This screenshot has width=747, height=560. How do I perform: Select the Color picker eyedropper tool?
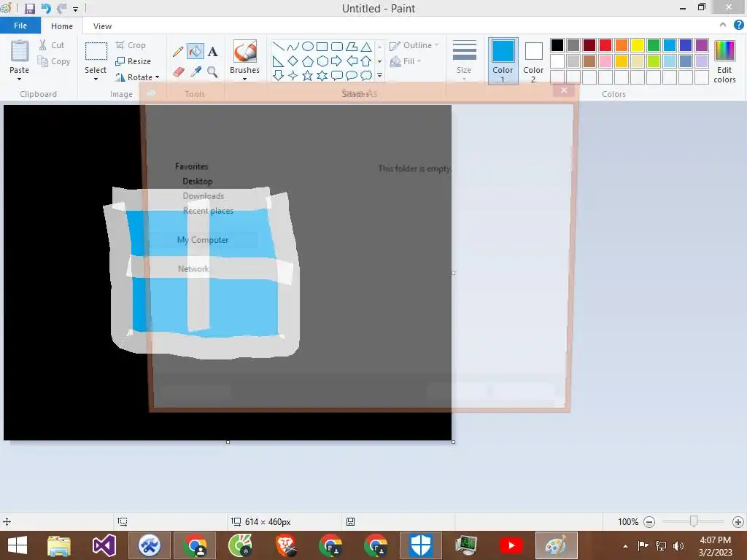[x=196, y=72]
